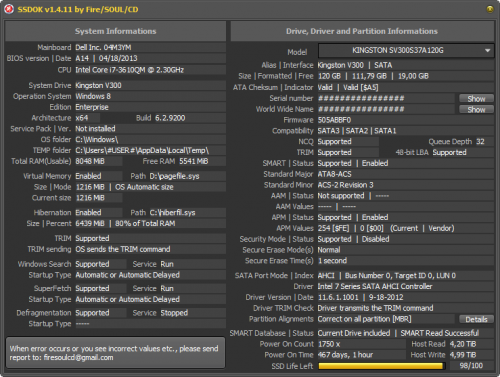Click Standard Minor value ACS-2 Revision 3

pos(345,185)
